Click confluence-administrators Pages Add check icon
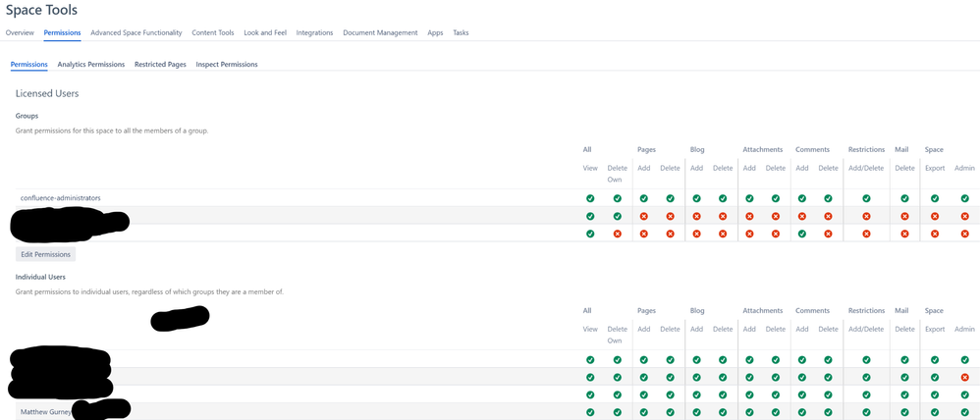This screenshot has width=980, height=420. (x=644, y=198)
